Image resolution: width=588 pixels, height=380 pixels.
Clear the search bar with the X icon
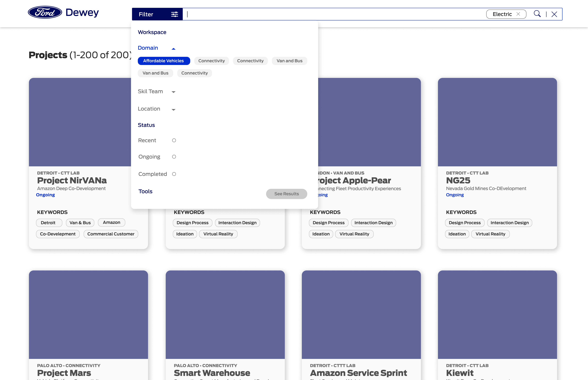pyautogui.click(x=554, y=14)
